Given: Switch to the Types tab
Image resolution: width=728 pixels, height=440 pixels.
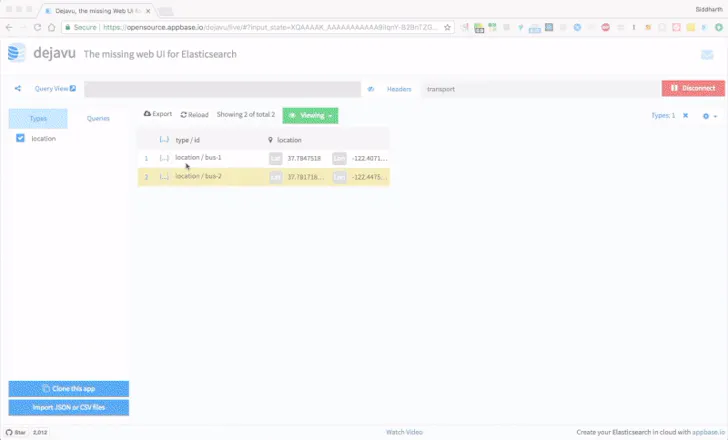Looking at the screenshot, I should pos(38,118).
